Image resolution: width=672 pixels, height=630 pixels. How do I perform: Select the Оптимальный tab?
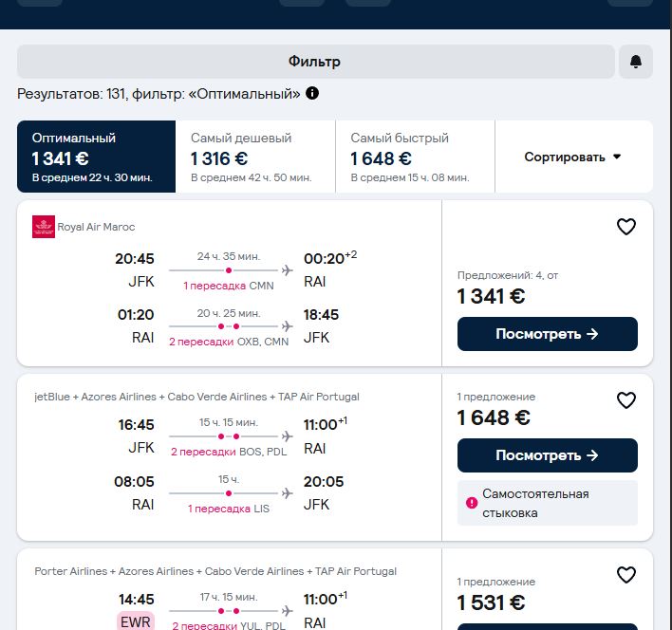click(97, 157)
